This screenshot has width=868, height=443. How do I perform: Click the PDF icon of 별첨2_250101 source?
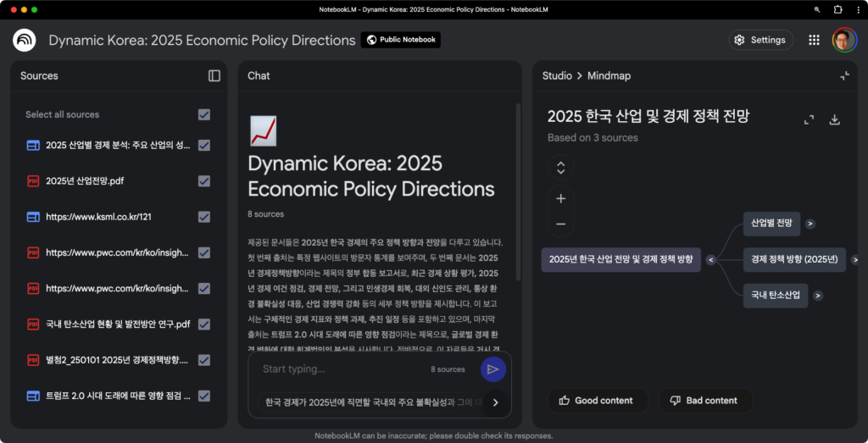pyautogui.click(x=33, y=360)
